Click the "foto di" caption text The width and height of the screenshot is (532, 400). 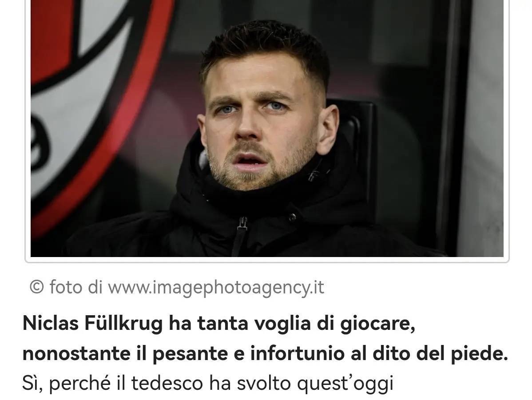(75, 287)
